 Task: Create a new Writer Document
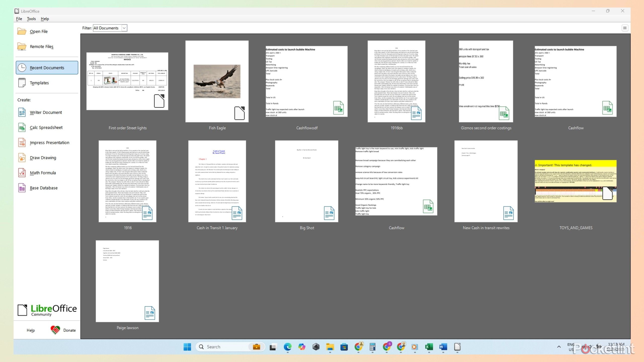[x=46, y=112]
